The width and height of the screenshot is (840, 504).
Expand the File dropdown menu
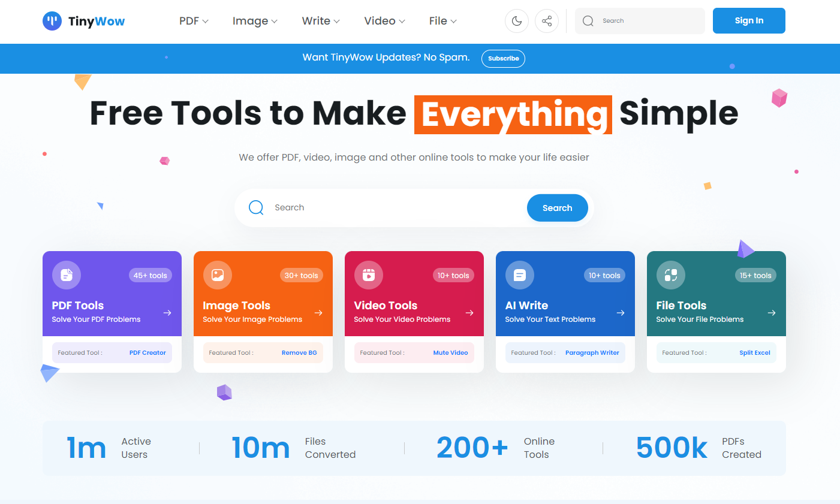click(443, 21)
